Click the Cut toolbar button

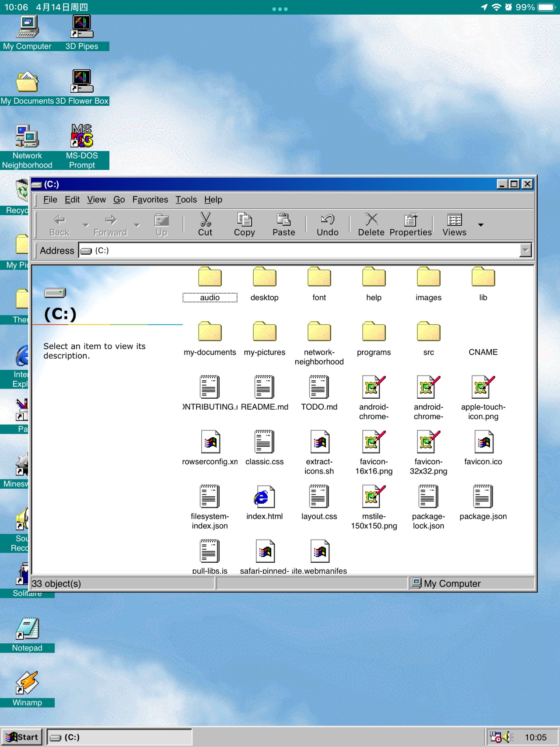click(x=205, y=224)
